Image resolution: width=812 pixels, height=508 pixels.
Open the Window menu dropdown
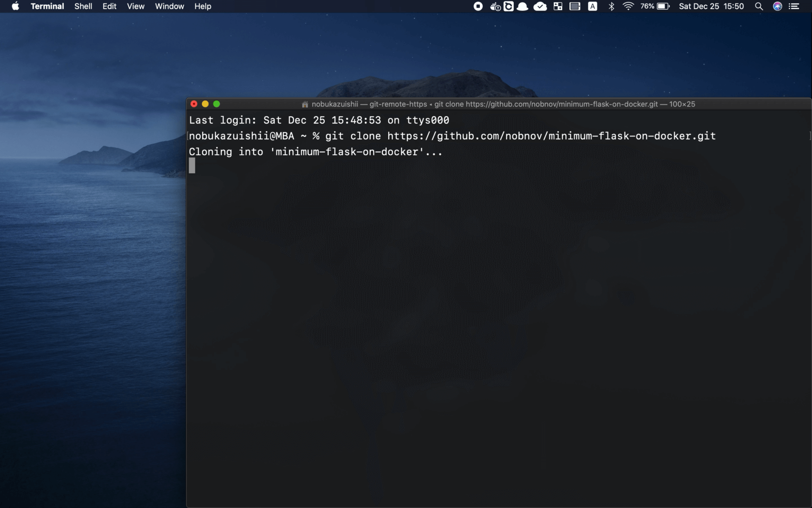click(169, 6)
